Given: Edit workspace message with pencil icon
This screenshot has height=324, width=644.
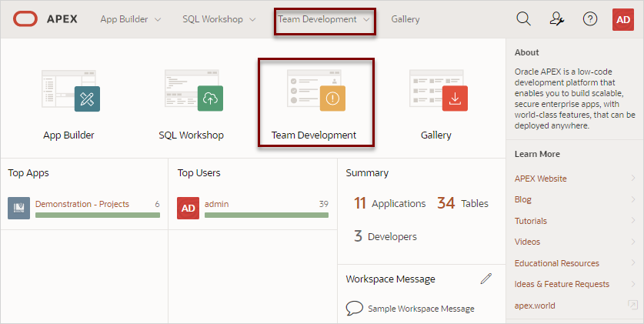Looking at the screenshot, I should (x=486, y=279).
